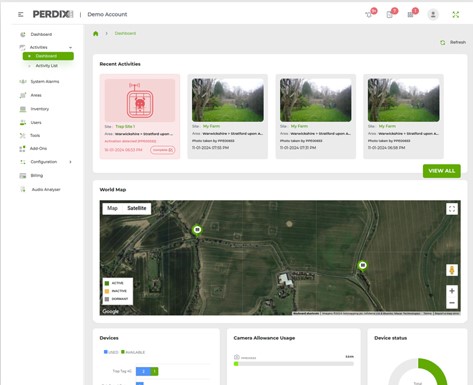
Task: Click the DORMANT grey legend swatch
Action: point(107,299)
